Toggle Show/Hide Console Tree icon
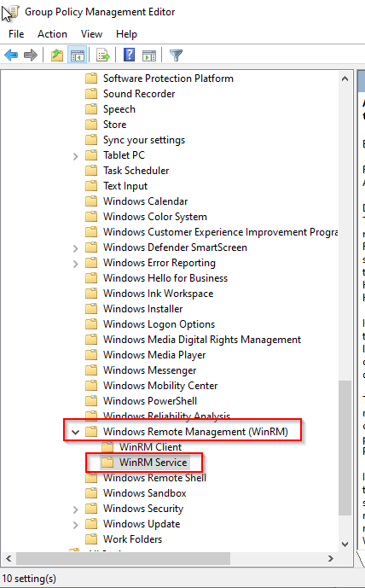Viewport: 365px width, 588px height. coord(78,55)
